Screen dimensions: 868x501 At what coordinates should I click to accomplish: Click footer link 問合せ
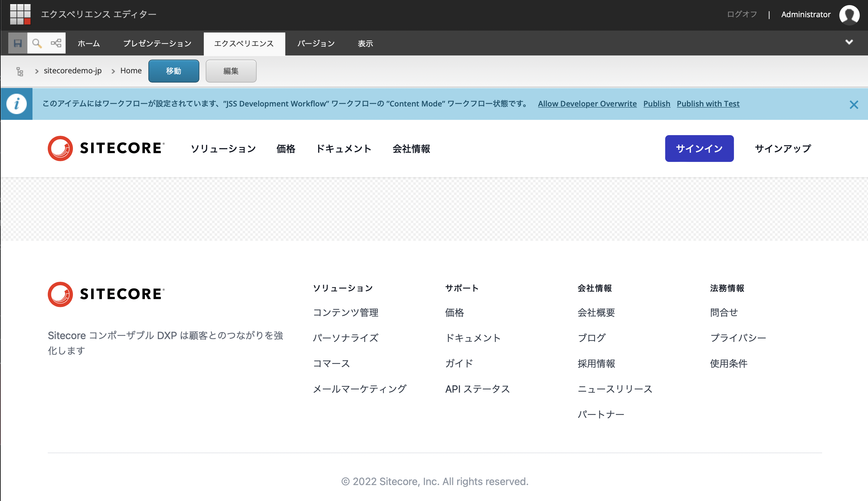point(724,312)
